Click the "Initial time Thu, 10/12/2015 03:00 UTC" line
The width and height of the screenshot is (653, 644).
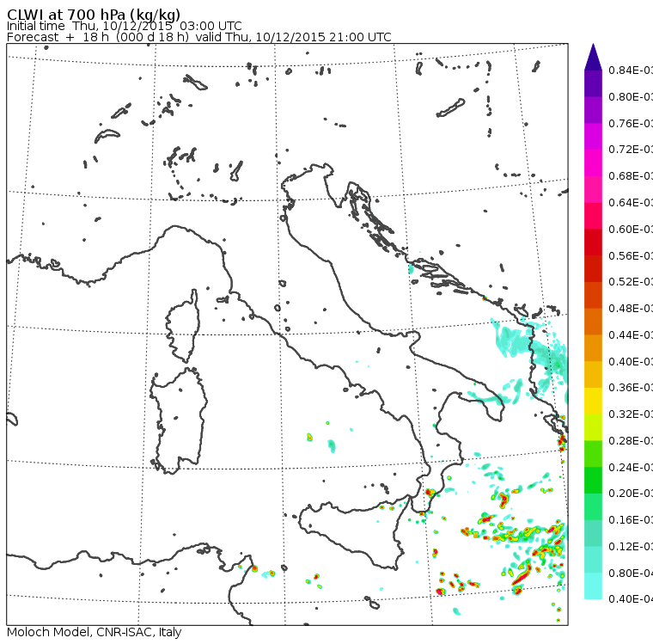pyautogui.click(x=124, y=26)
